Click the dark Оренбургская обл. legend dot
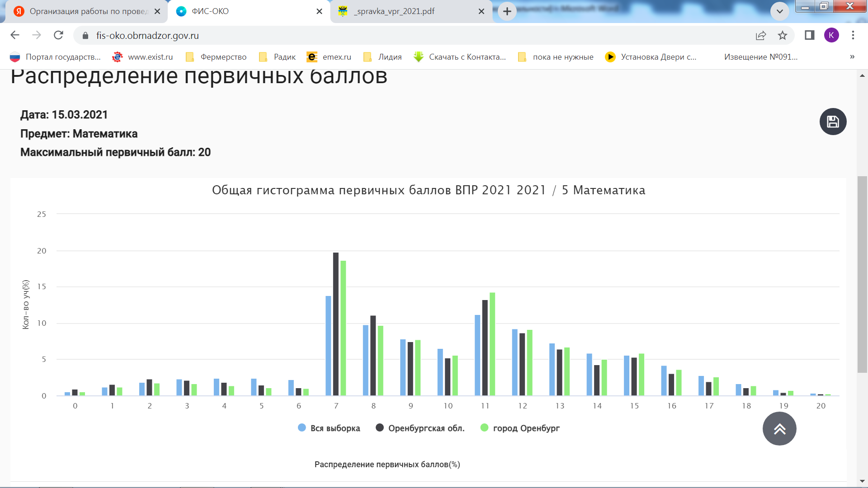Screen dimensions: 868x488 pyautogui.click(x=380, y=427)
